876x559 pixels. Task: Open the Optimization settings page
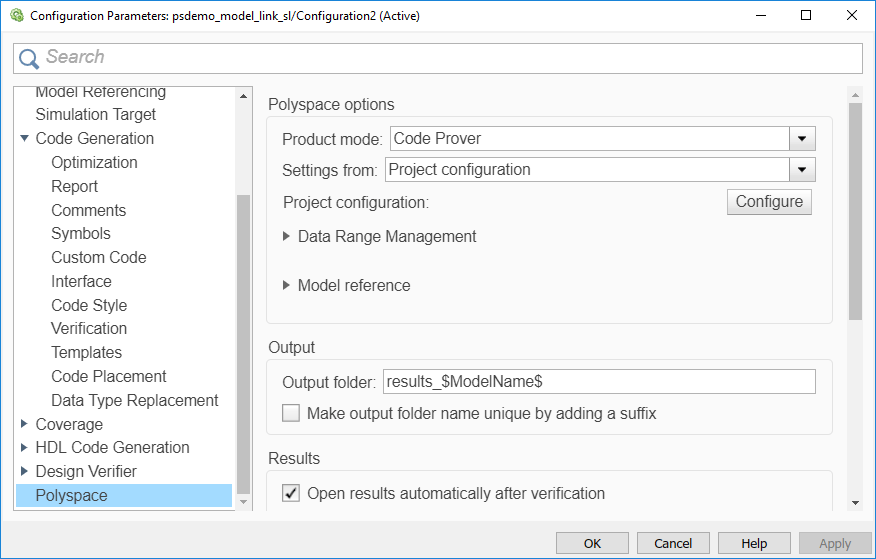tap(94, 162)
